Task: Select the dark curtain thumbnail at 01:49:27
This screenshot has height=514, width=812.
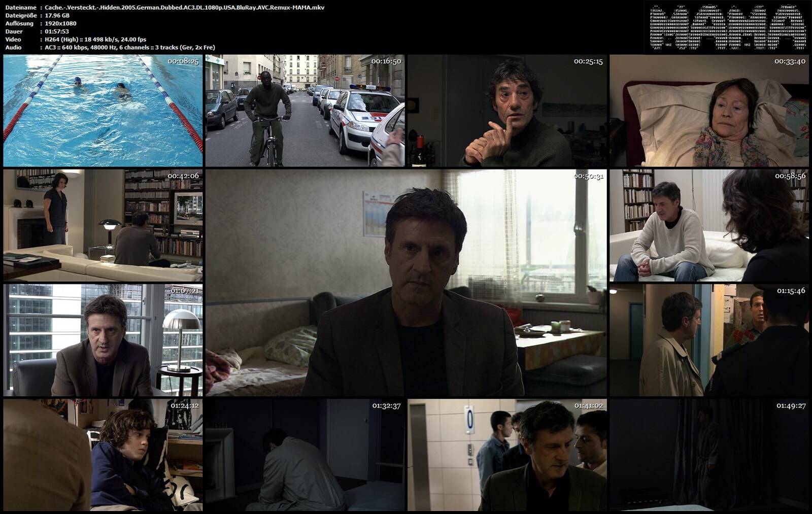Action: point(709,455)
